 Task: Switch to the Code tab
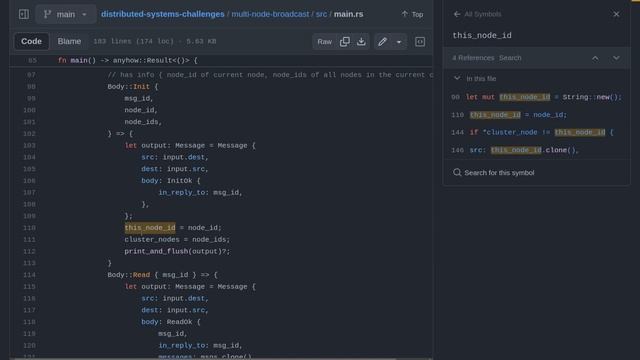31,41
